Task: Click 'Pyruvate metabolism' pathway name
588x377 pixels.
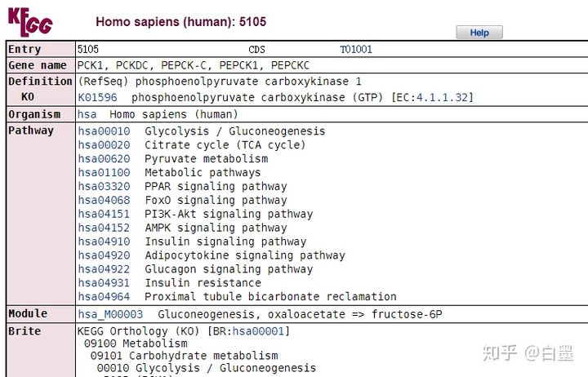Action: (x=207, y=159)
